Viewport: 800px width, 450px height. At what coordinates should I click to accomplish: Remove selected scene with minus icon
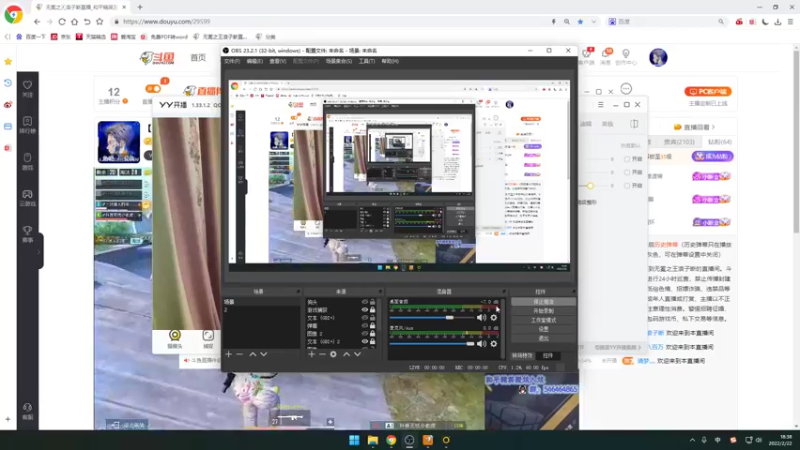coord(240,354)
